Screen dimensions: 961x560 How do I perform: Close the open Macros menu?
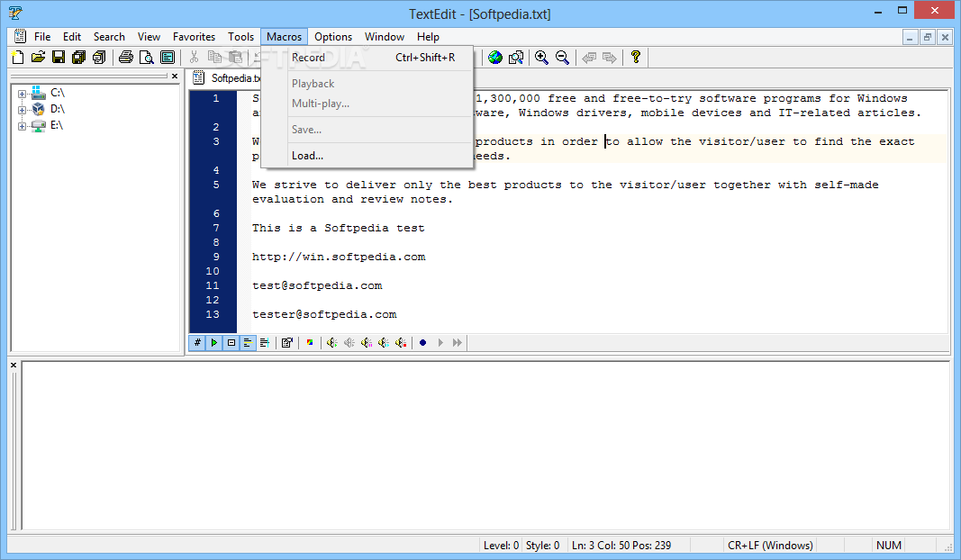point(284,37)
